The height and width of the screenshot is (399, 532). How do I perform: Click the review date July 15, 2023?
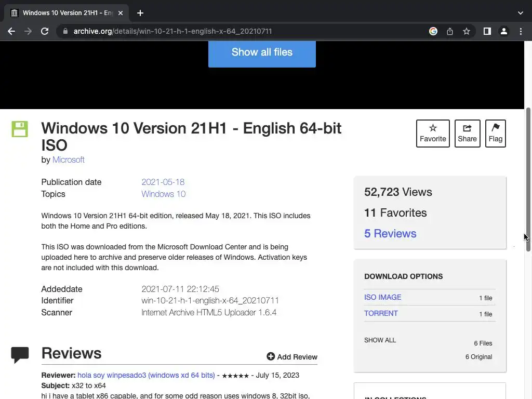click(x=277, y=375)
